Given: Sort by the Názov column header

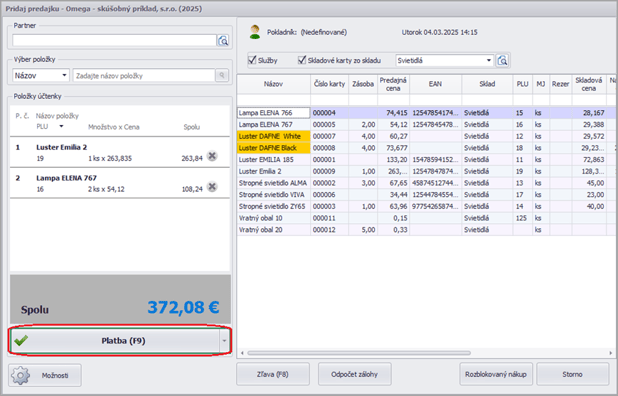Looking at the screenshot, I should [x=274, y=84].
